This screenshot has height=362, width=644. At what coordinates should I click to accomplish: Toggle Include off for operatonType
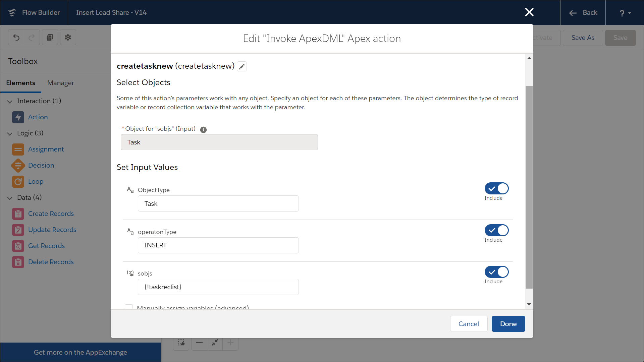pos(496,230)
